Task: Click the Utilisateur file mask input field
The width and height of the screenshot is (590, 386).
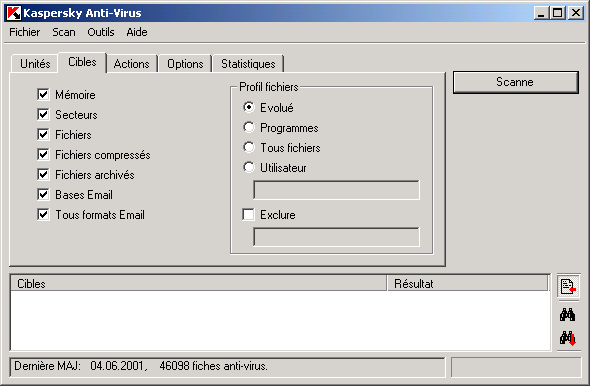Action: (336, 190)
